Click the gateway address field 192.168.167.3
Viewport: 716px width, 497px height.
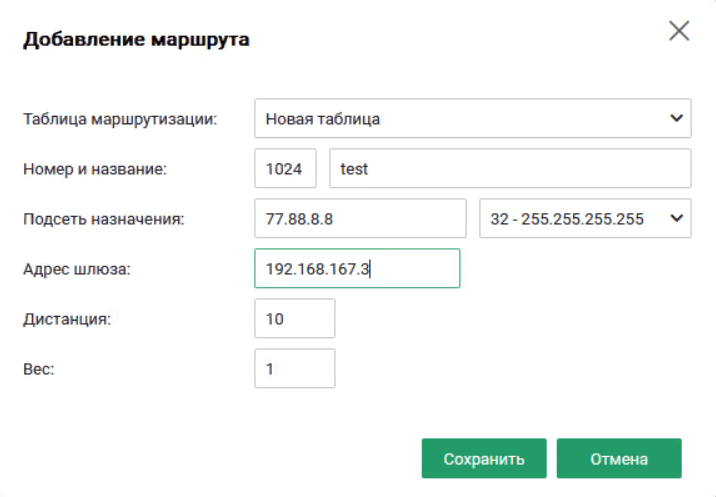coord(357,269)
